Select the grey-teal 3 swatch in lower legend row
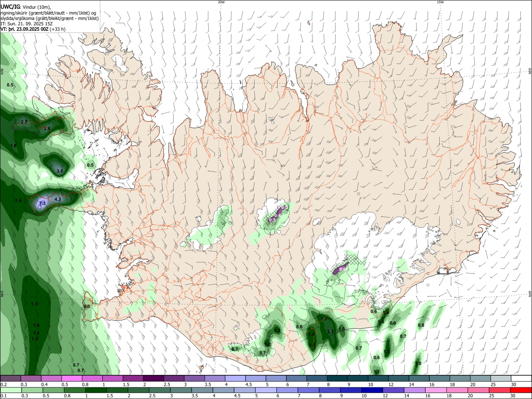The image size is (532, 399). tap(180, 390)
